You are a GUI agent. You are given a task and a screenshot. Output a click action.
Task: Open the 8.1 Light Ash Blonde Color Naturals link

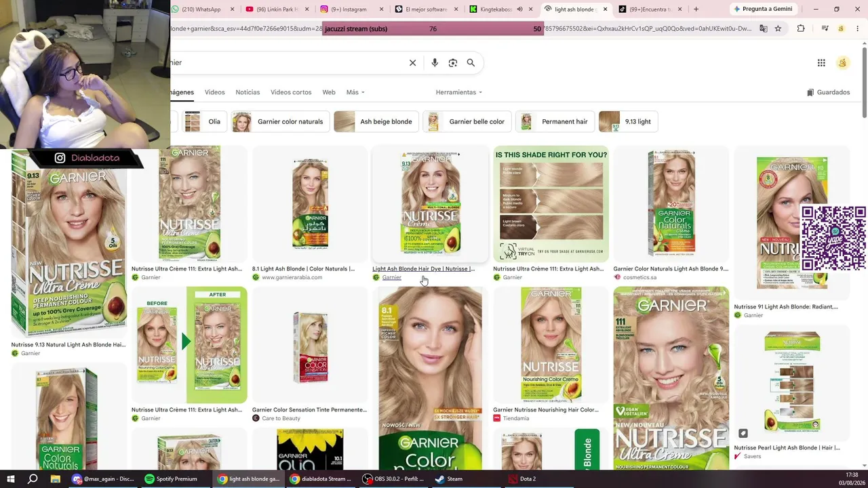point(303,269)
